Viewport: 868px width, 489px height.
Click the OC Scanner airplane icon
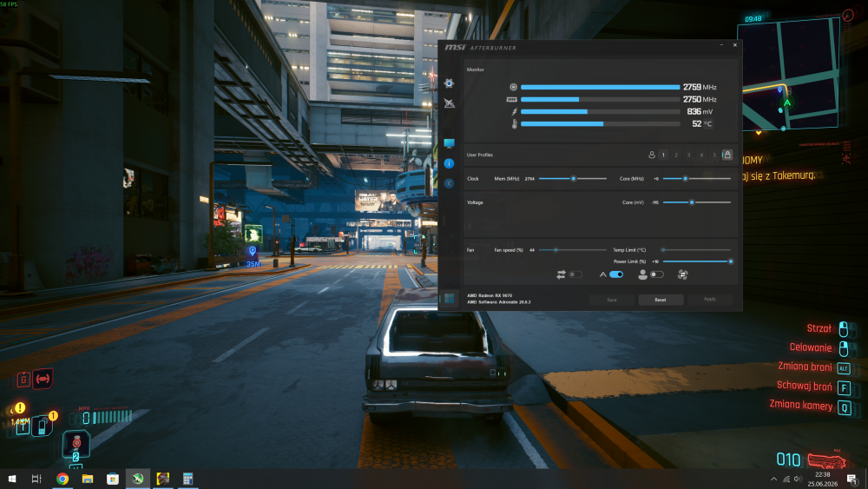pos(449,103)
